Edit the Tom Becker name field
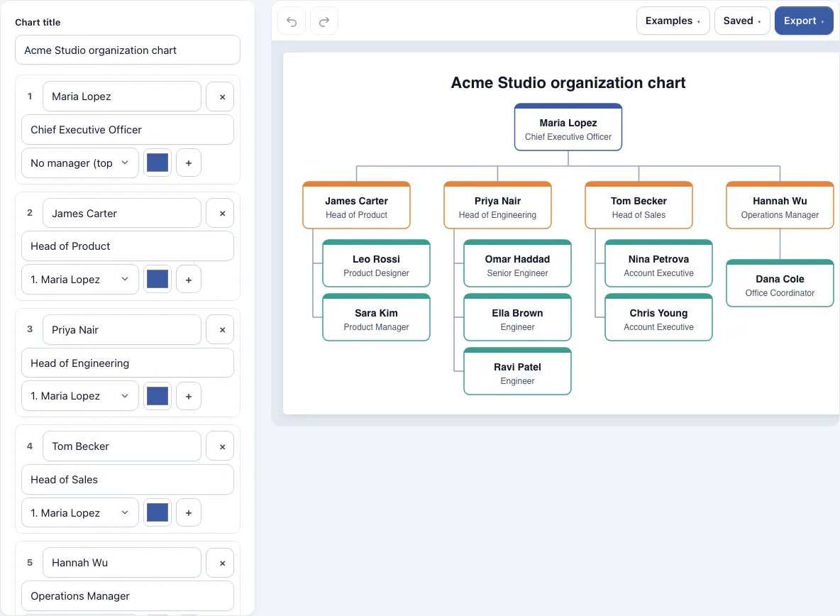840x616 pixels. 121,446
